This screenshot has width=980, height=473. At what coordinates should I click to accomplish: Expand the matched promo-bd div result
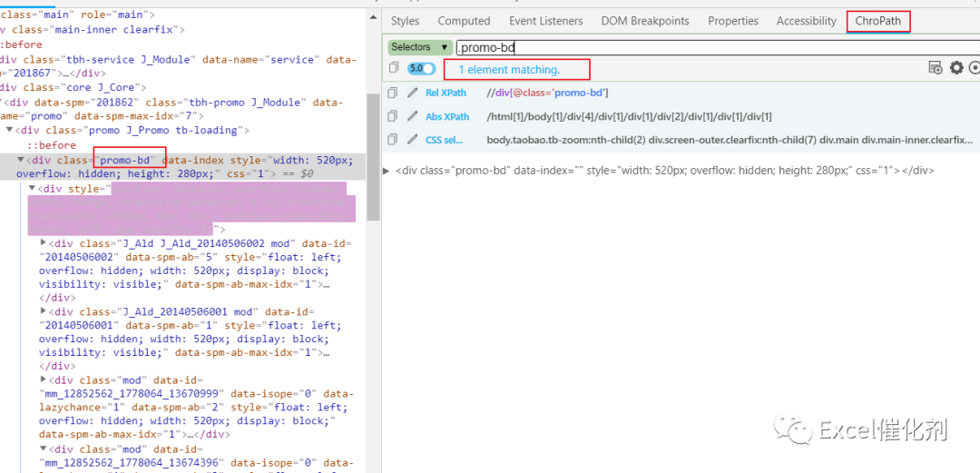click(387, 170)
